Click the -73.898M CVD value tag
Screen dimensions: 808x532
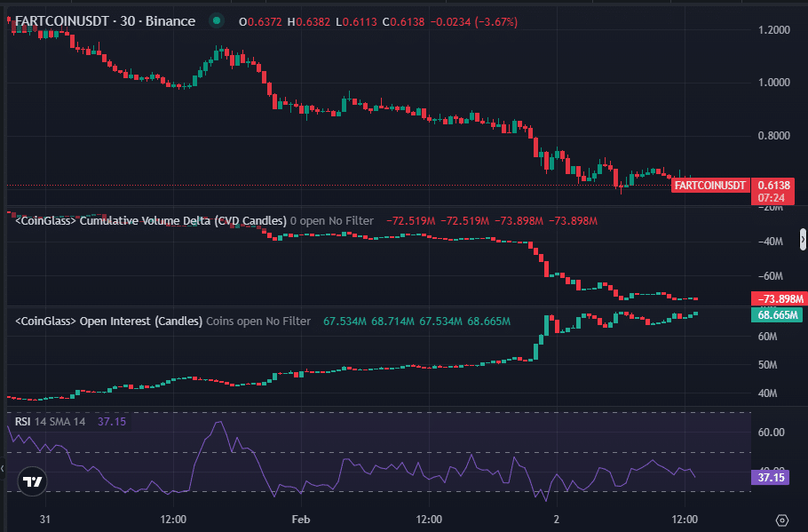(x=780, y=299)
